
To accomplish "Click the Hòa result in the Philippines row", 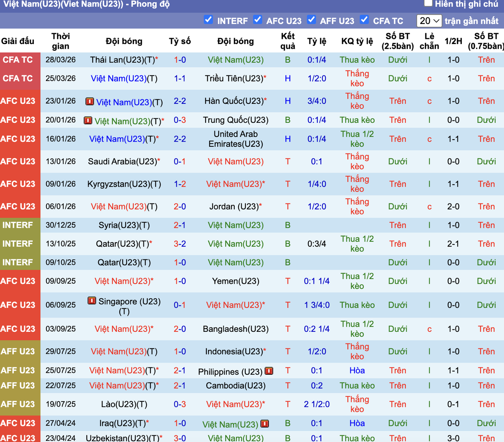I will [357, 370].
